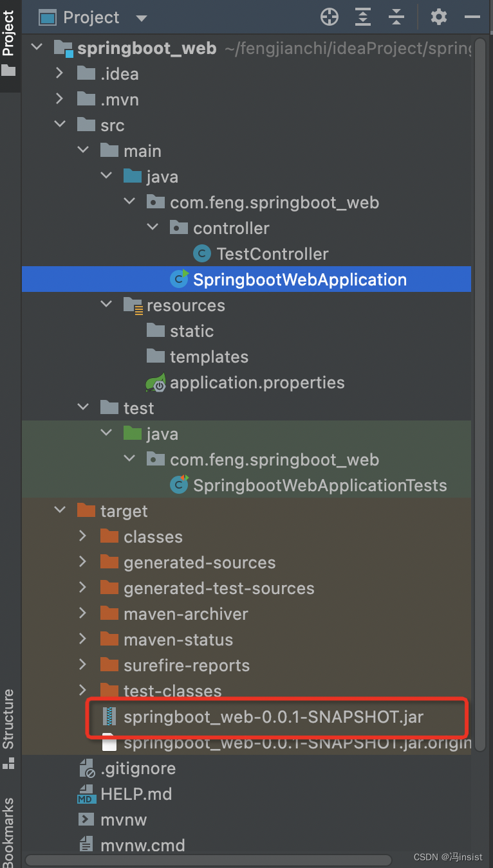Click the HELP.md markdown icon
Screen dimensions: 493x868
click(x=86, y=793)
